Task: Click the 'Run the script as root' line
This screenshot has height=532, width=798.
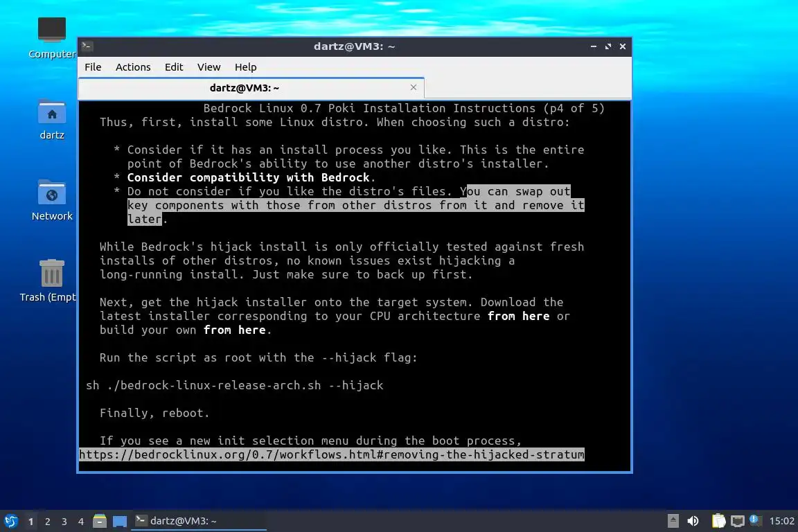Action: [258, 357]
